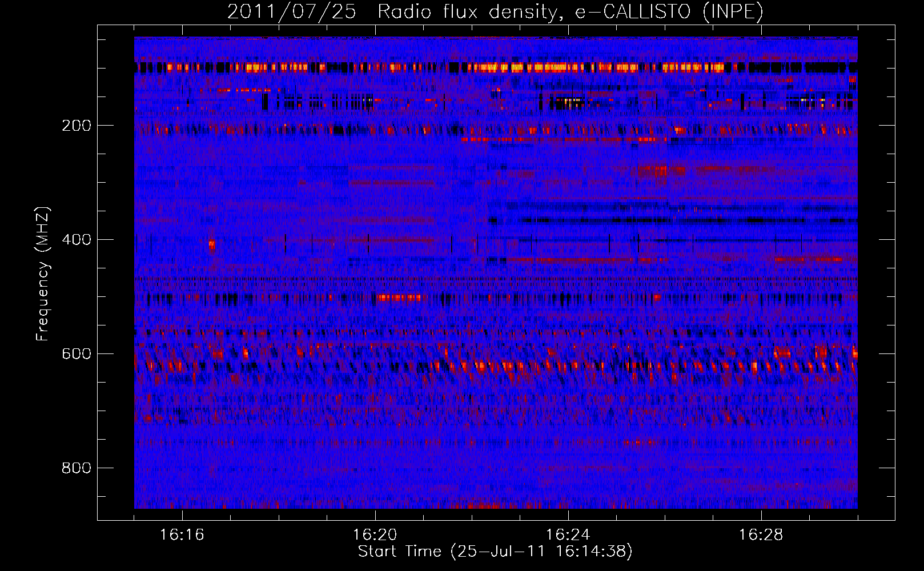Viewport: 924px width, 571px height.
Task: Click the '800' frequency tick label
Action: pyautogui.click(x=77, y=468)
